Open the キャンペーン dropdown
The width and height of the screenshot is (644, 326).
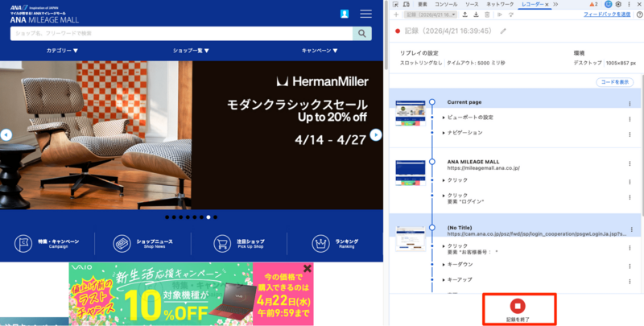[320, 51]
